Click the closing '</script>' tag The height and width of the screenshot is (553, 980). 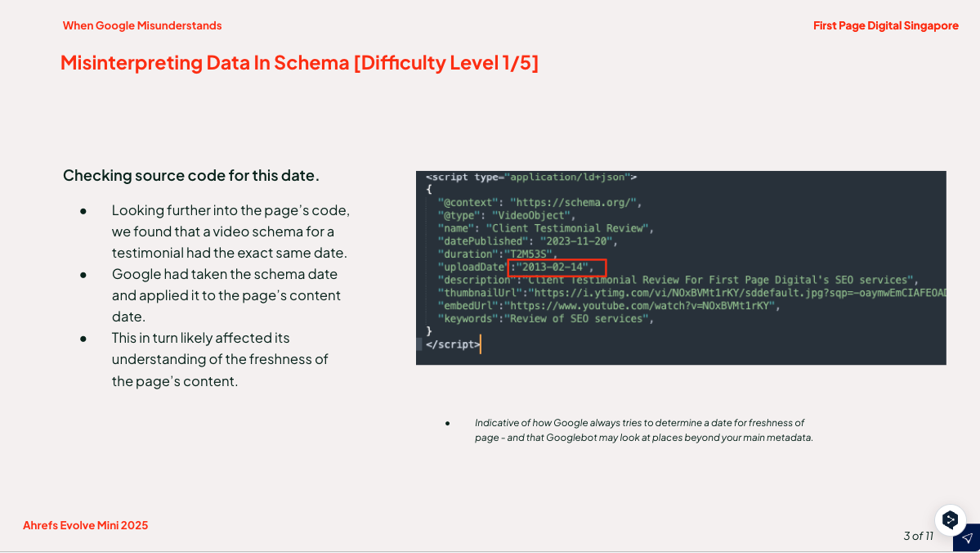pyautogui.click(x=453, y=344)
